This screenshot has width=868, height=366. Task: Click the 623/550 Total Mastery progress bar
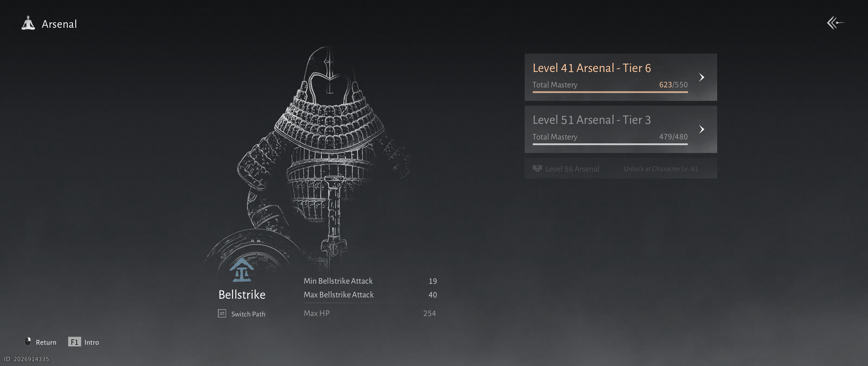610,92
